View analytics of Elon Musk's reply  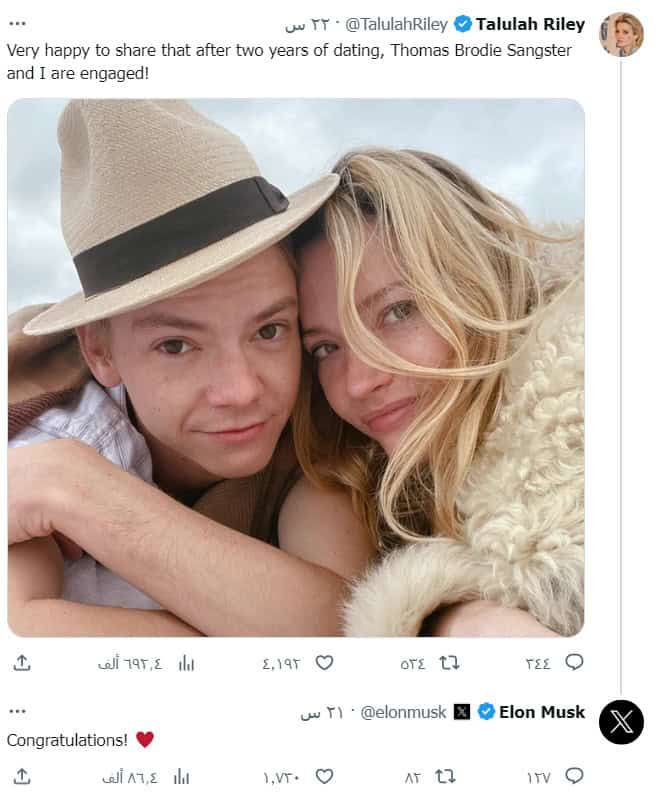click(x=181, y=776)
